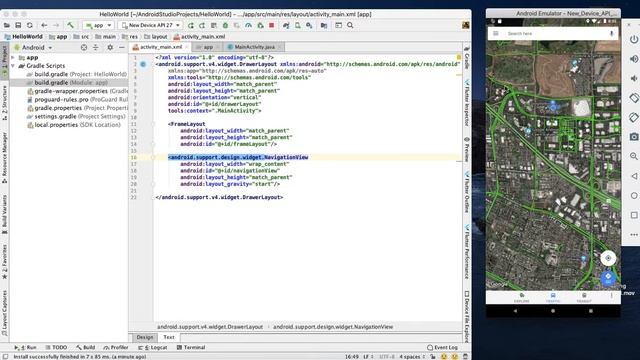Open the app run configuration dropdown
Screen dimensions: 640x360
click(98, 25)
